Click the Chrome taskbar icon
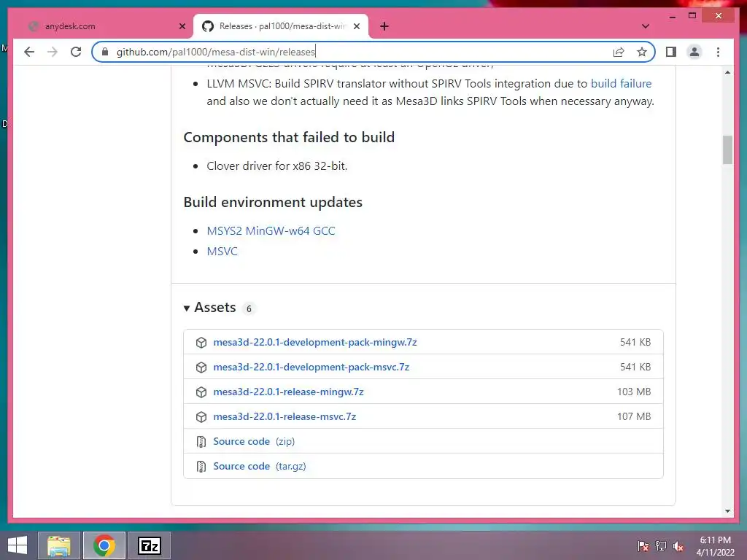 [104, 545]
